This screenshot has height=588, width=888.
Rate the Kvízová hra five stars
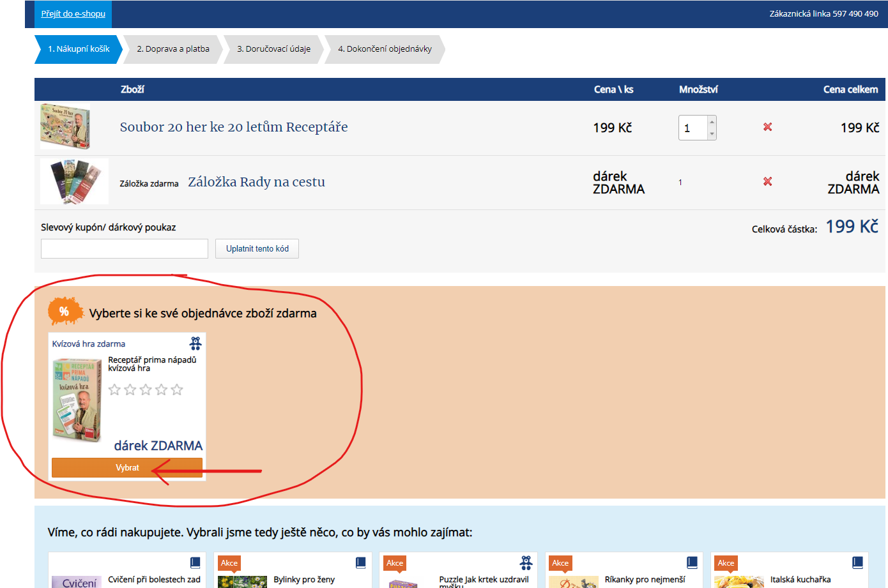point(177,389)
